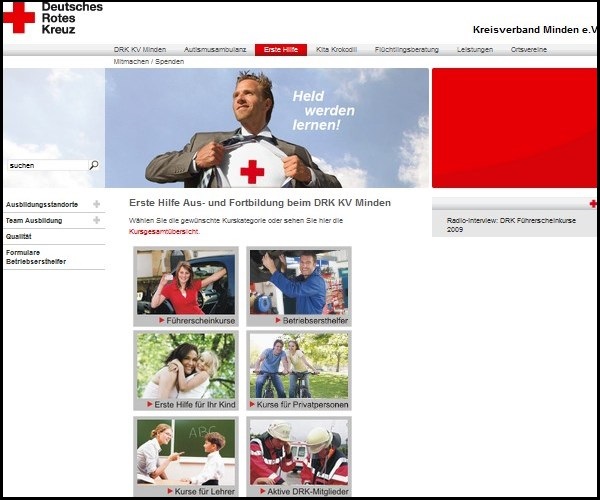This screenshot has width=600, height=500.
Task: Open Team Ausbildung in the sidebar
Action: 34,221
